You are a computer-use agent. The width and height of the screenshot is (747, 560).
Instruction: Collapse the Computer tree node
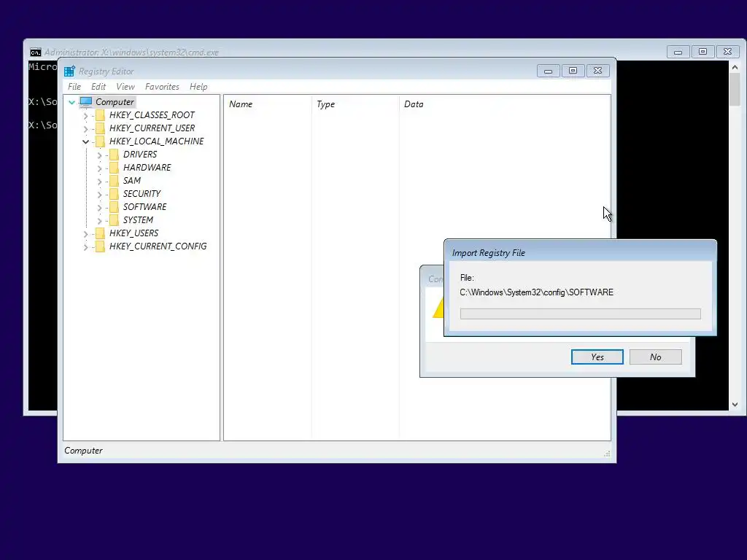coord(72,102)
